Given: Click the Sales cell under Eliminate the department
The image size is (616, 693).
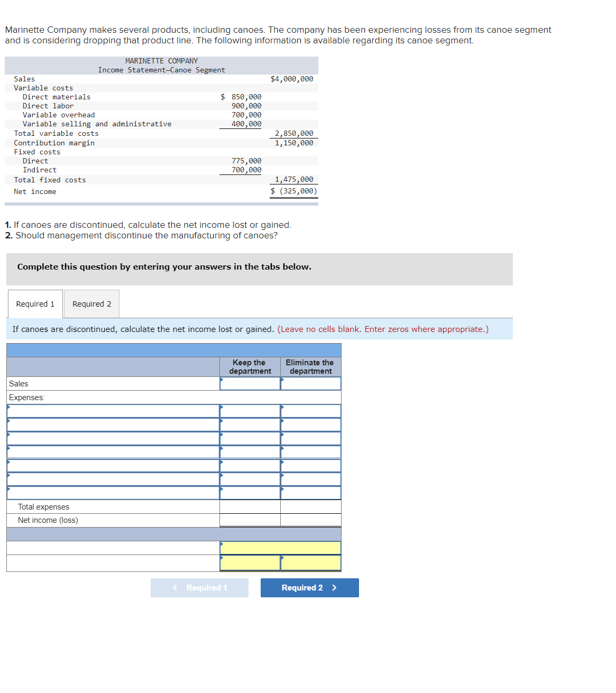Looking at the screenshot, I should coord(310,384).
